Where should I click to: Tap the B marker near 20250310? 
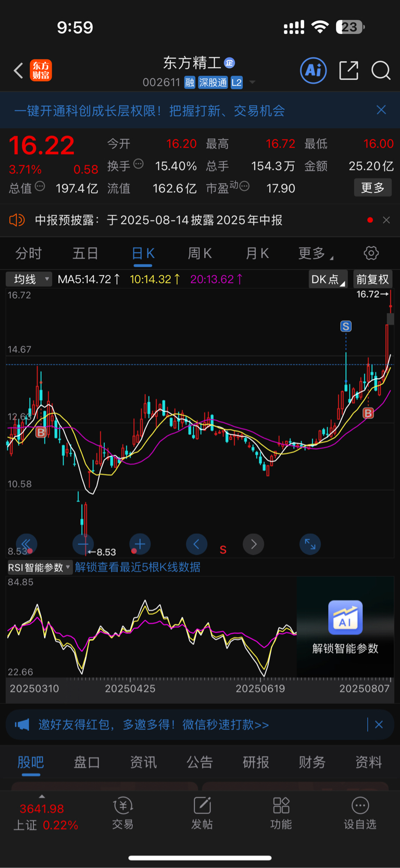coord(41,432)
